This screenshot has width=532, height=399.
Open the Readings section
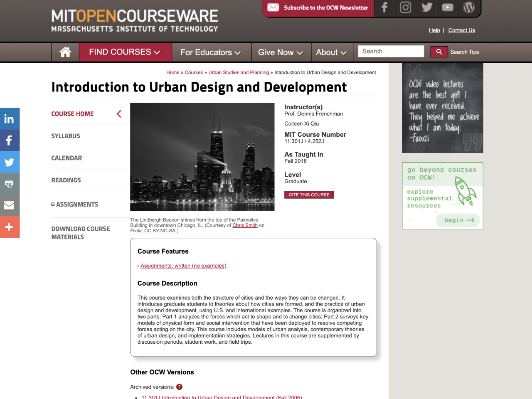(x=66, y=180)
